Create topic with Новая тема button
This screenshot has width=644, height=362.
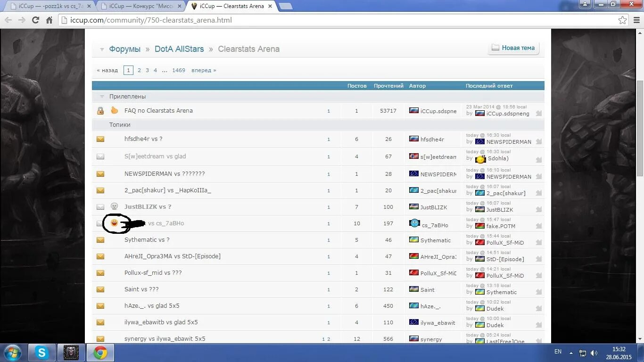[x=513, y=48]
